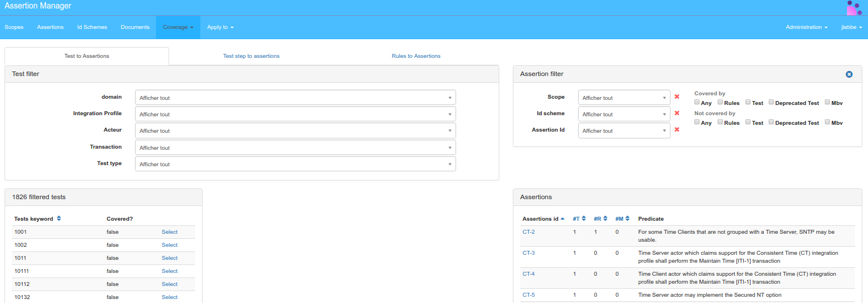Tick Covered by Mbv checkbox
The image size is (868, 303).
pyautogui.click(x=827, y=102)
